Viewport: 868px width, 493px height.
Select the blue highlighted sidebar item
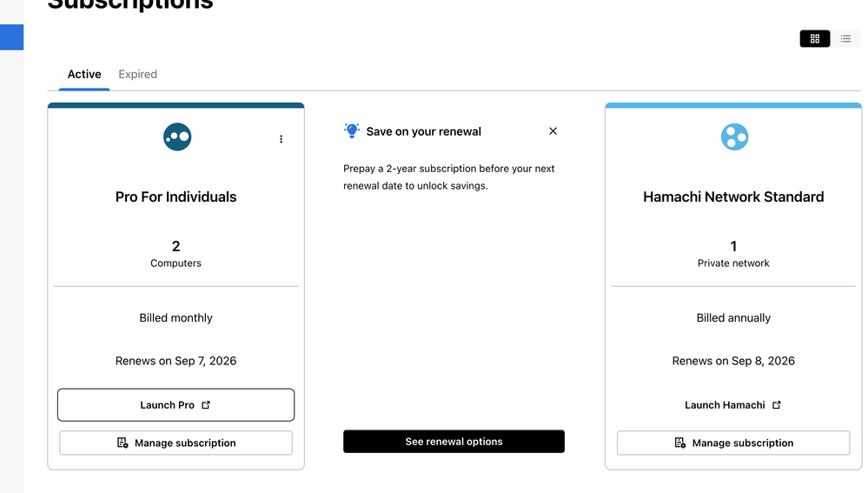[11, 37]
